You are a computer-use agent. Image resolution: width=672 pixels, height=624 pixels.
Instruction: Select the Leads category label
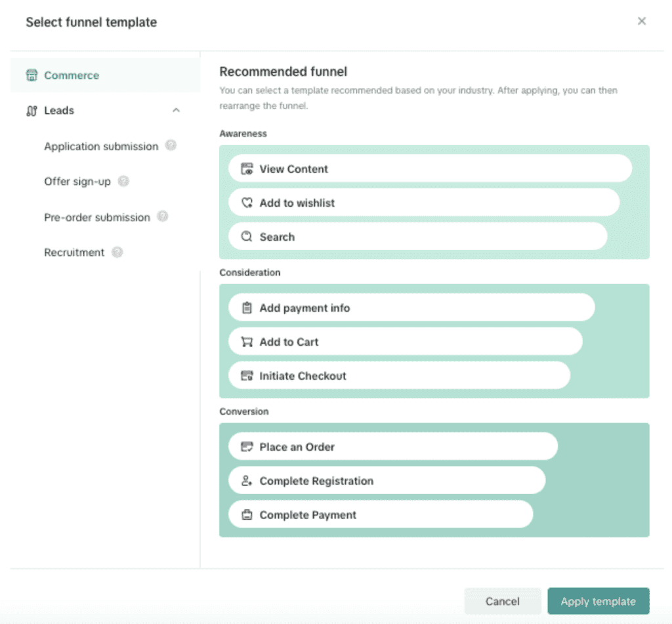pyautogui.click(x=59, y=111)
